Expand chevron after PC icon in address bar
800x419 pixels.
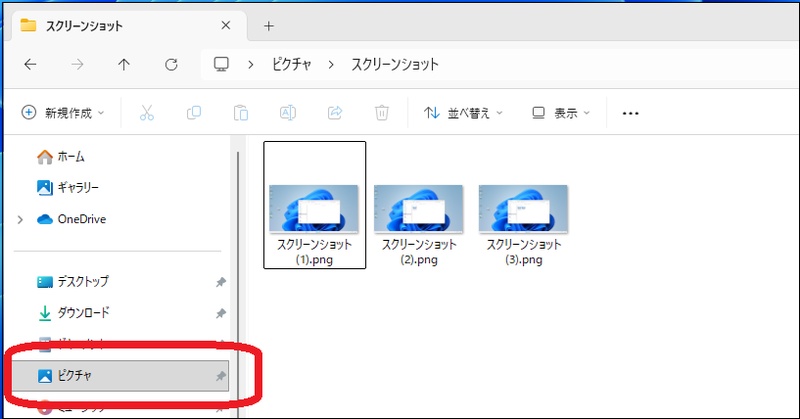[251, 65]
